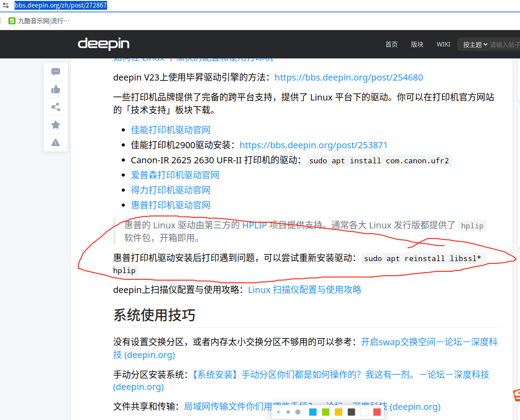Open 【系统安装】手动分区 forum link

(x=301, y=381)
